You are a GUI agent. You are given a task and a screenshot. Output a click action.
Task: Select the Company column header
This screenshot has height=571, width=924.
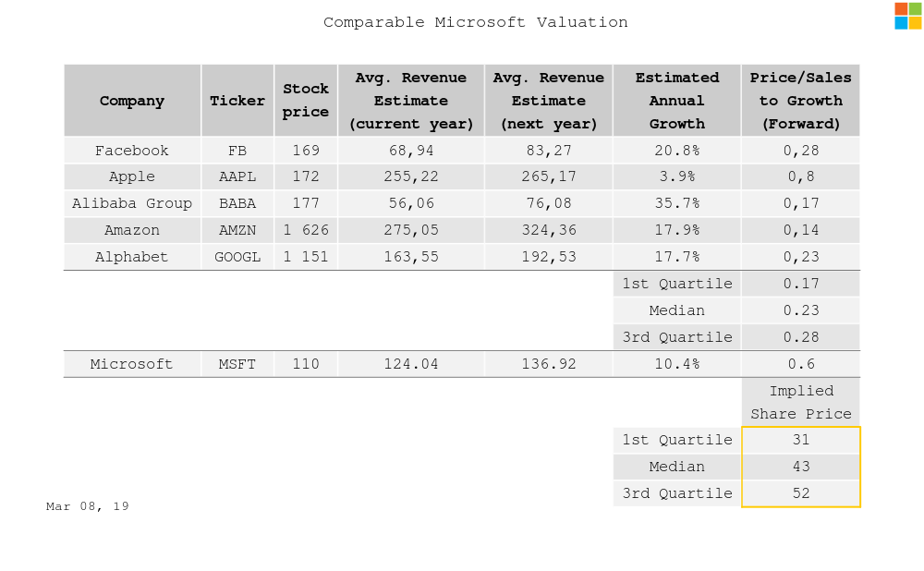tap(132, 101)
